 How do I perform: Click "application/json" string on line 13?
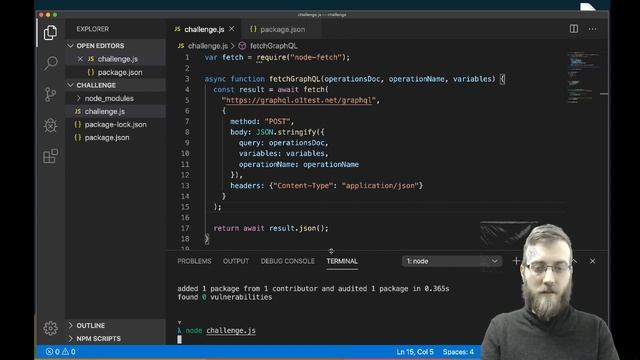pos(380,185)
